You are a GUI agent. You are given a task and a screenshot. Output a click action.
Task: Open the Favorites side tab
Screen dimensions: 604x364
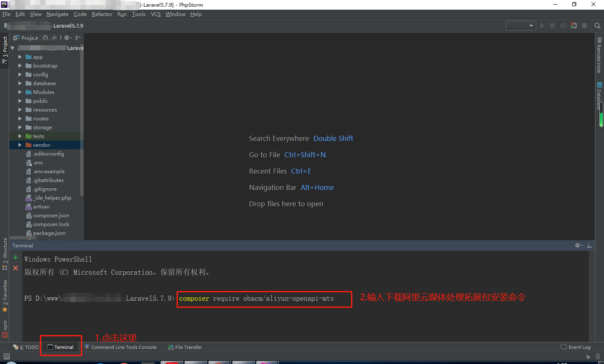5,296
